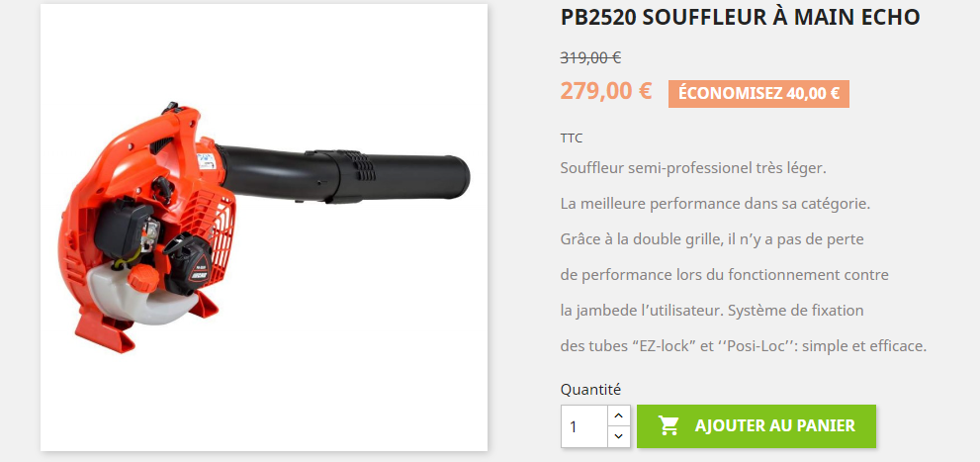This screenshot has height=462, width=980.
Task: Click the black blower tube in the photo
Action: pos(342,175)
